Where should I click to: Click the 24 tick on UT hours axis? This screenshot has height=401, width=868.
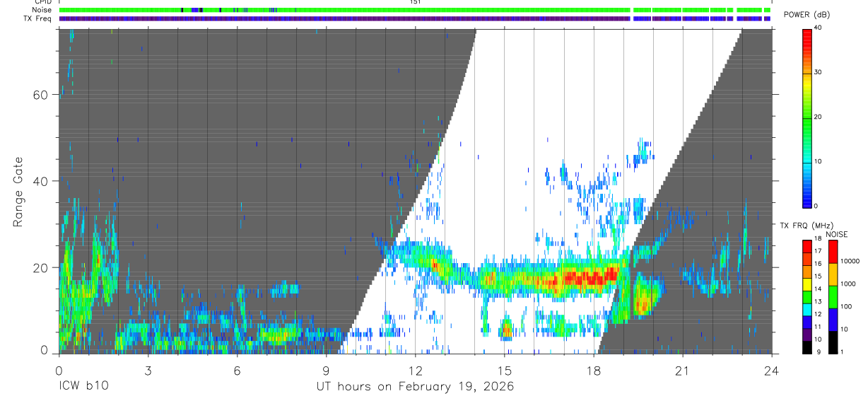(x=771, y=371)
